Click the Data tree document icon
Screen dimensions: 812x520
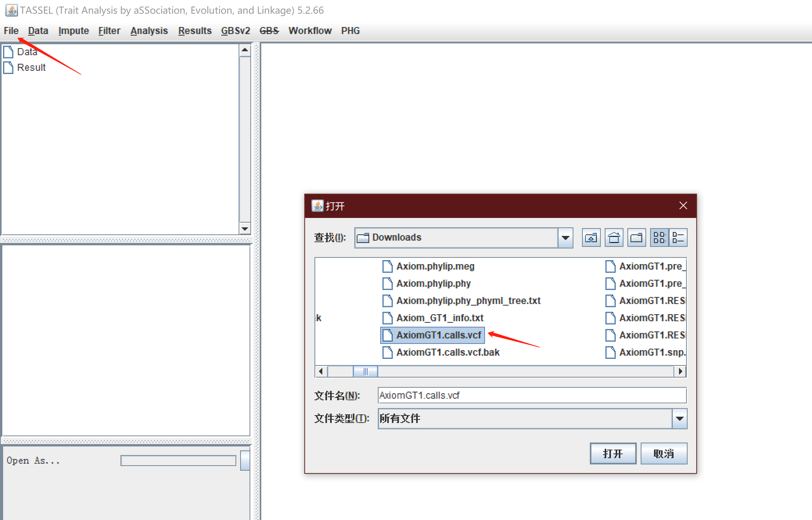pyautogui.click(x=8, y=52)
